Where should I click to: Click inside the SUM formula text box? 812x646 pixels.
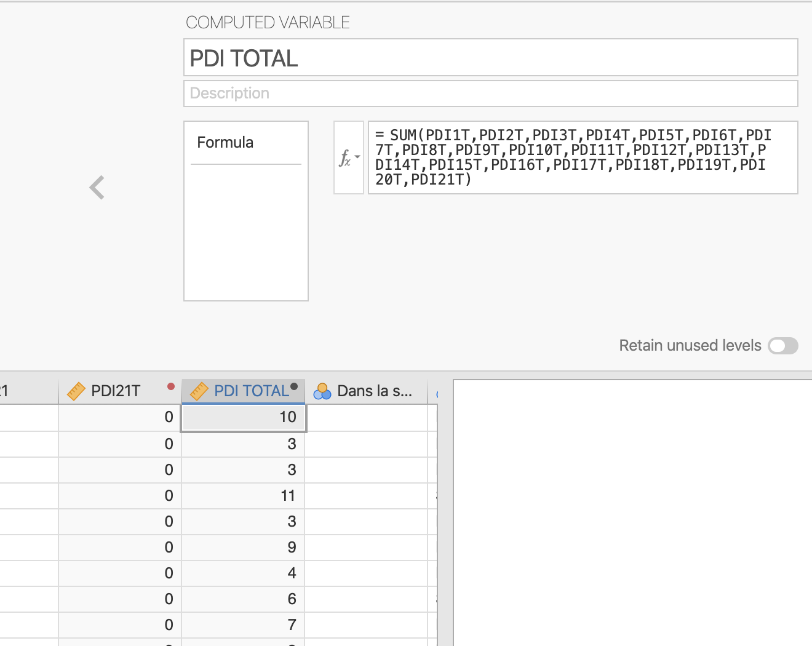(582, 158)
